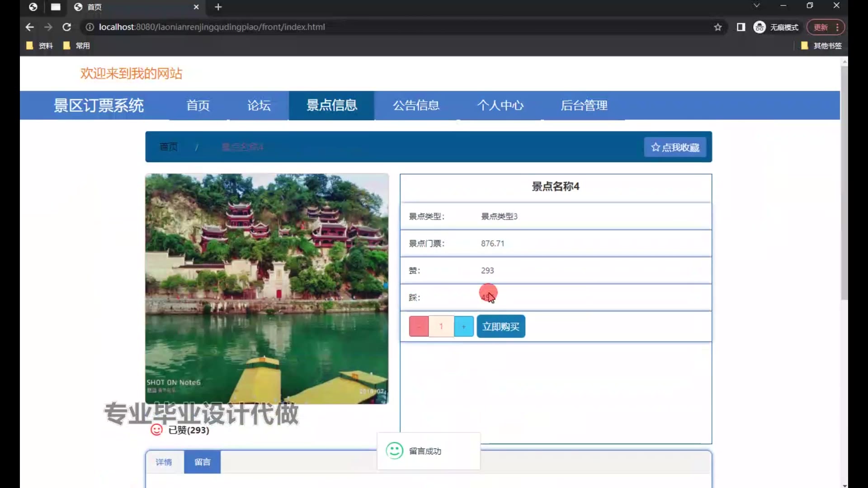Viewport: 868px width, 488px height.
Task: Open the 公告信息 navigation menu item
Action: coord(416,105)
